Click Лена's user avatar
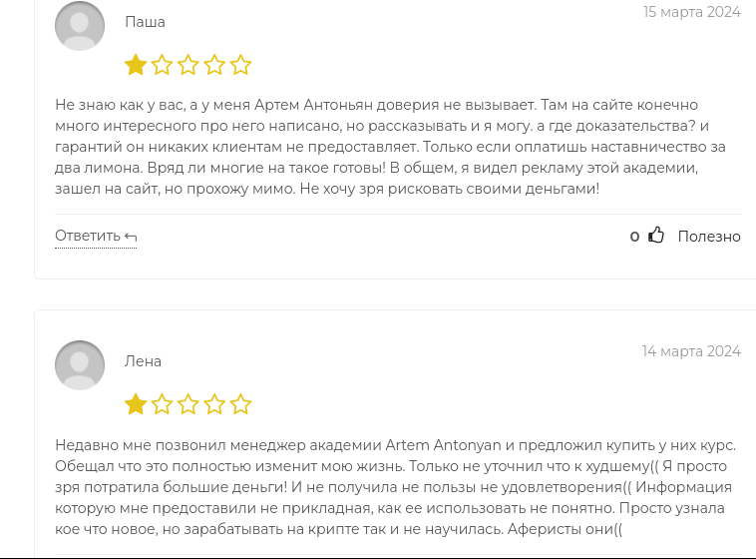 [x=80, y=365]
